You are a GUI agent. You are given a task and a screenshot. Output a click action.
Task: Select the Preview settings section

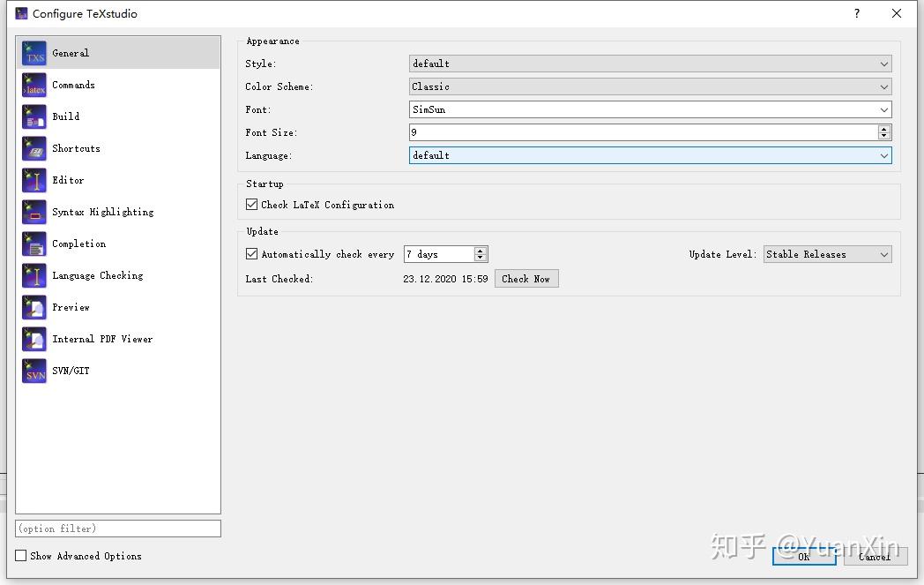34,307
